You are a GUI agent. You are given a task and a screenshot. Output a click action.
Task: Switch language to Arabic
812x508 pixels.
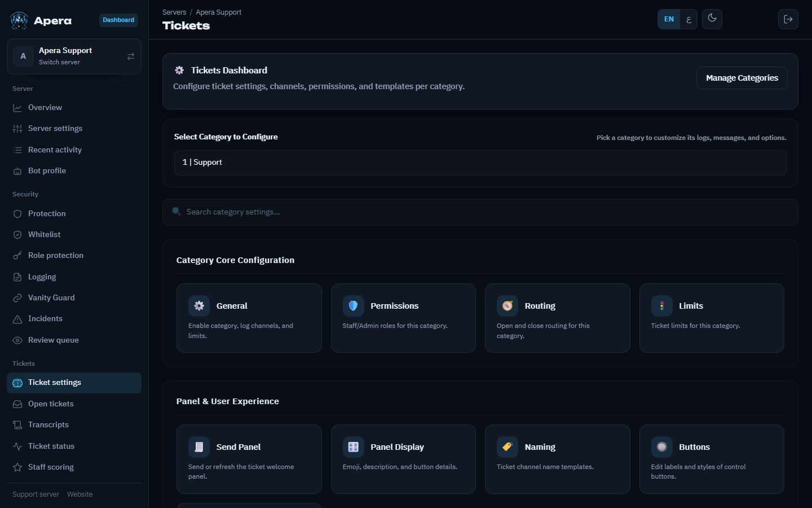(x=689, y=19)
